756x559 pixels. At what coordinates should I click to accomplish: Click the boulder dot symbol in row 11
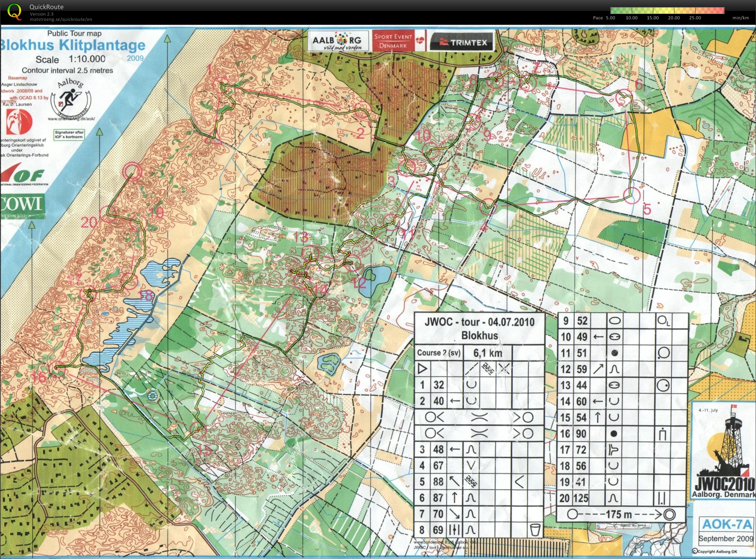tap(614, 353)
